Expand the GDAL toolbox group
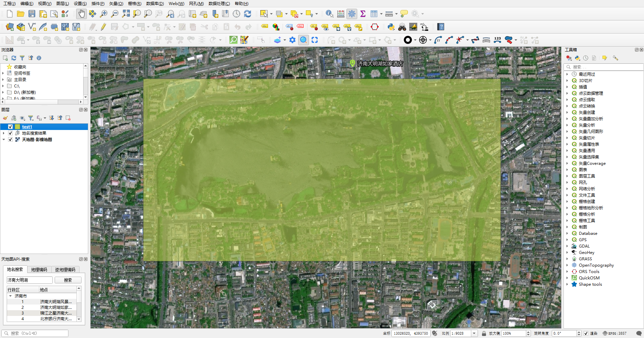 [567, 246]
